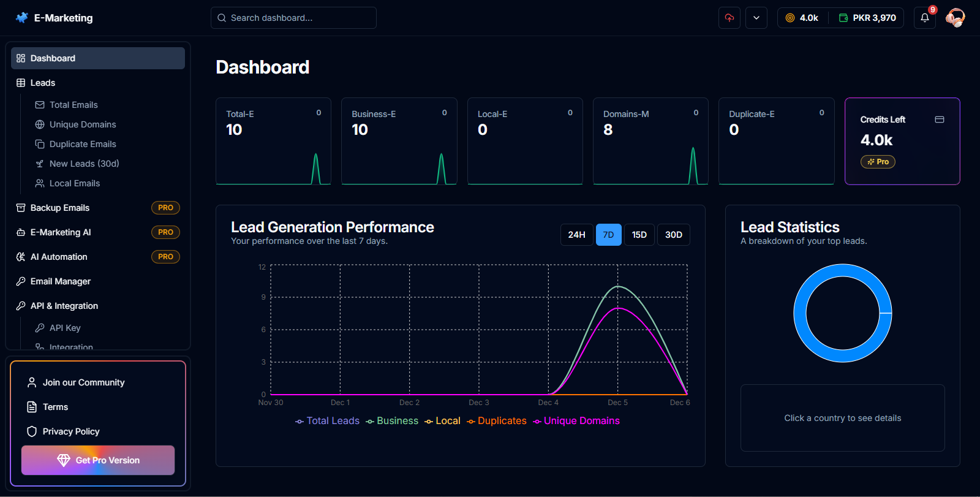Toggle Unique Domains series in legend
This screenshot has width=980, height=497.
click(576, 421)
